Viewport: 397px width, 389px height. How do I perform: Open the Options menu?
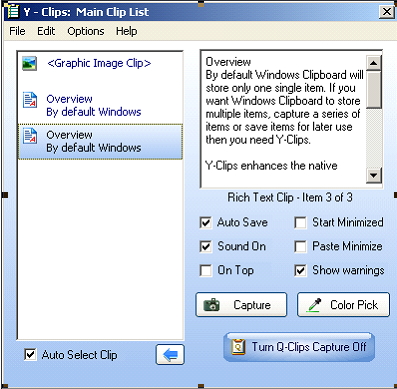(x=86, y=31)
